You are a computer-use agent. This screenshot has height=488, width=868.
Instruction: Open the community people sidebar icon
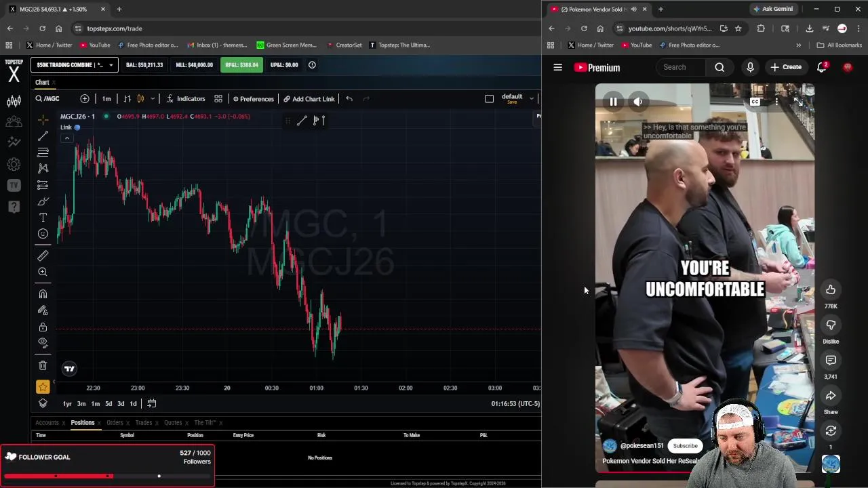14,122
